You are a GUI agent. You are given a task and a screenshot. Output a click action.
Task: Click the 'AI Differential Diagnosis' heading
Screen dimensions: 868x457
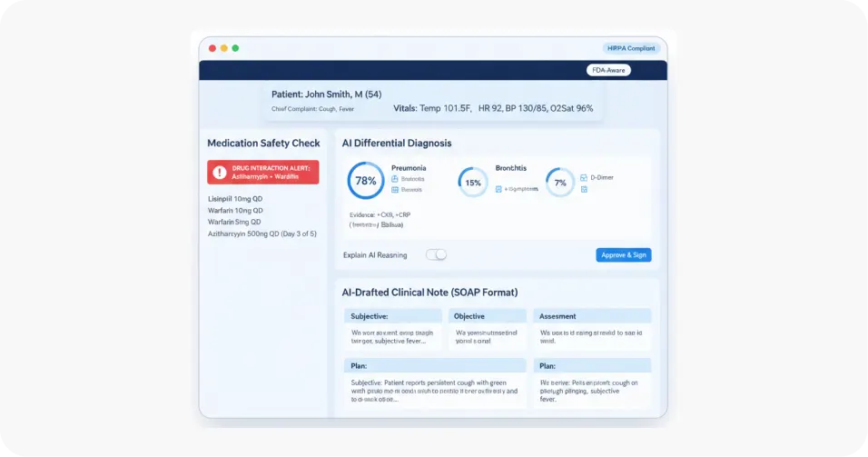pyautogui.click(x=397, y=143)
